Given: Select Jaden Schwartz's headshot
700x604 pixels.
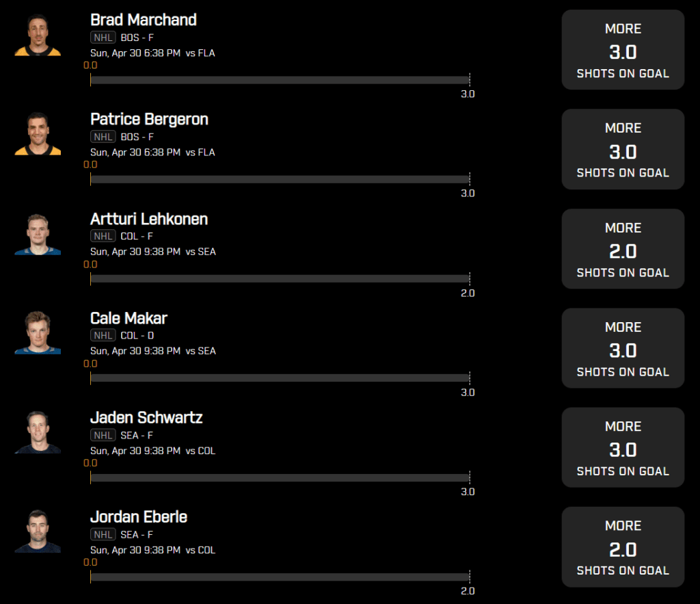Looking at the screenshot, I should coord(38,432).
